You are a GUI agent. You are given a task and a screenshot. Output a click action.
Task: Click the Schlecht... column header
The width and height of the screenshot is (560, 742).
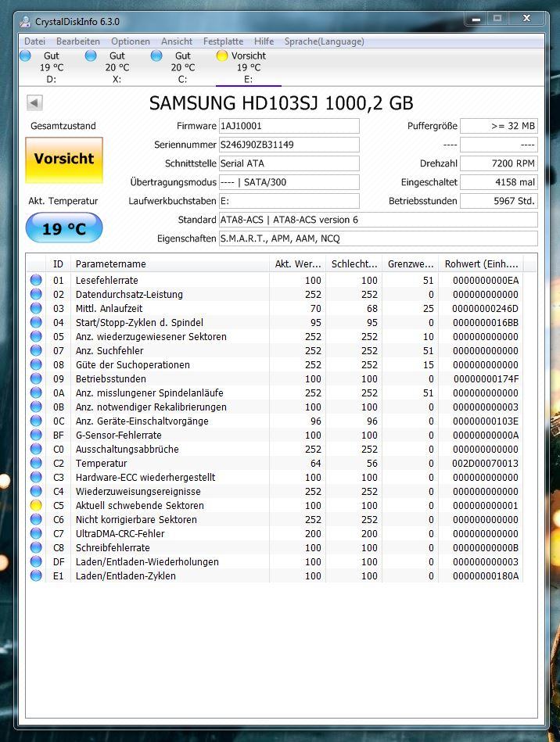[354, 263]
